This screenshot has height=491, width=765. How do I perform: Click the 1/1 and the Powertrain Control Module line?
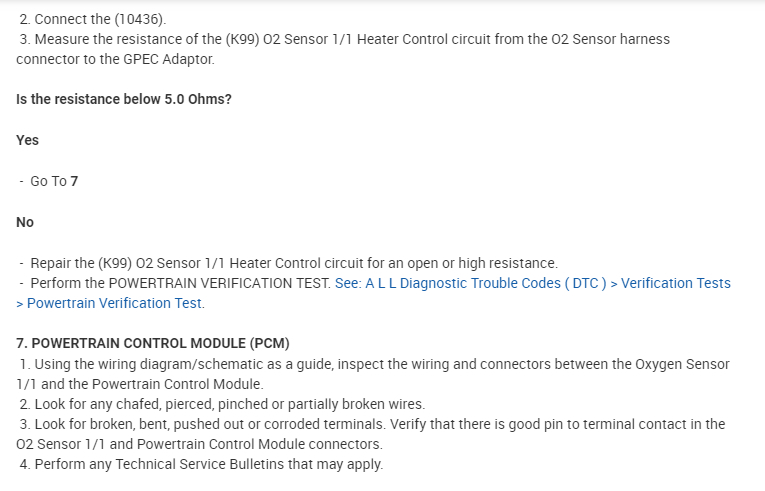(x=140, y=384)
